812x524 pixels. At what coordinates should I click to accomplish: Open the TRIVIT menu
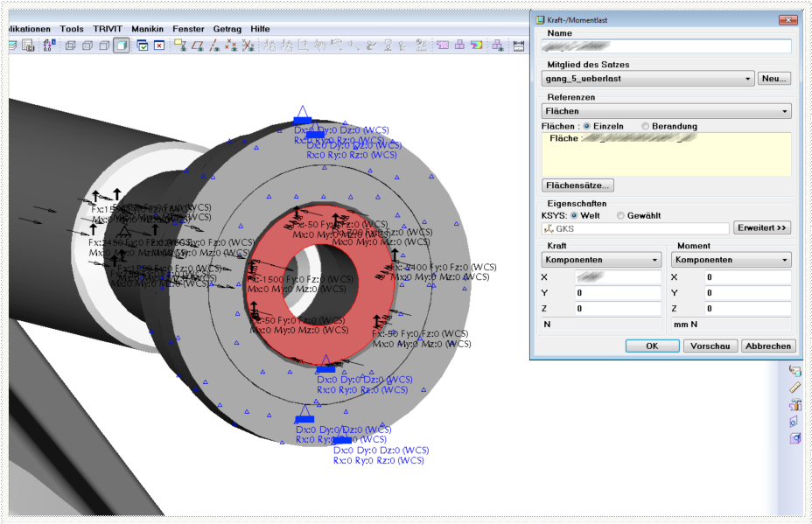tap(108, 29)
